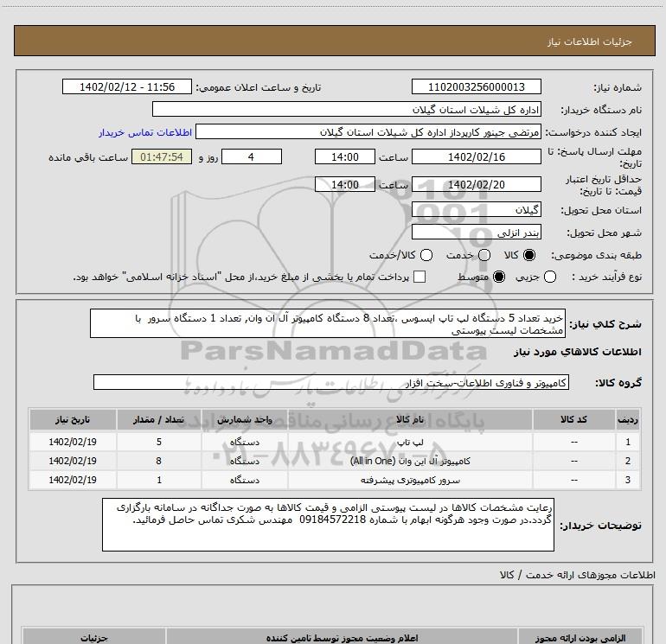Click delivery province field گیلان
666x644 pixels.
[476, 210]
